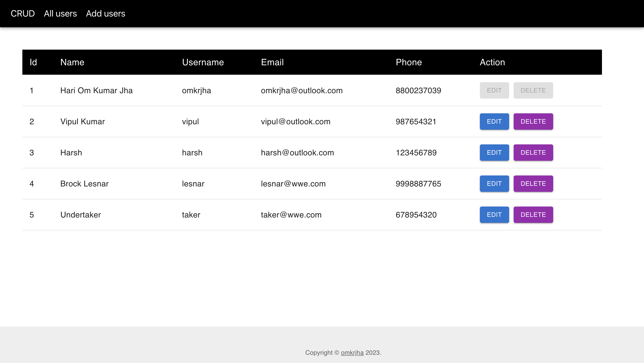Follow the omkrjha copyright link
Viewport: 644px width, 363px height.
(352, 352)
